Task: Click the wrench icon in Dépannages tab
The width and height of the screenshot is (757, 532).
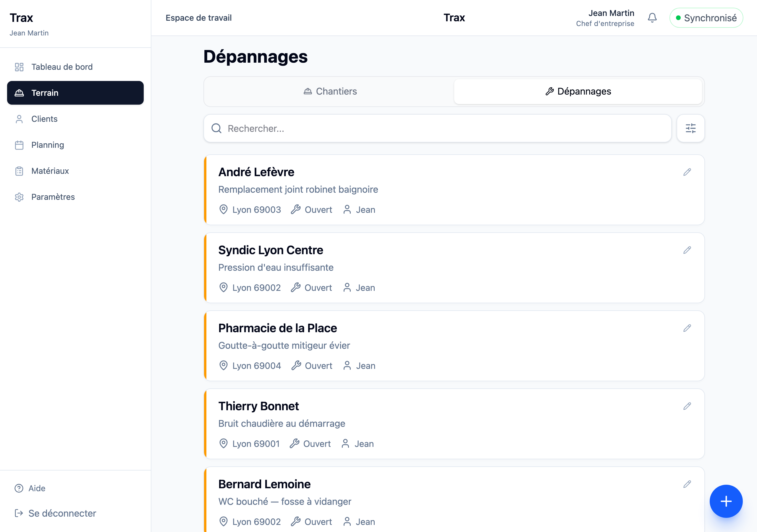Action: coord(549,91)
